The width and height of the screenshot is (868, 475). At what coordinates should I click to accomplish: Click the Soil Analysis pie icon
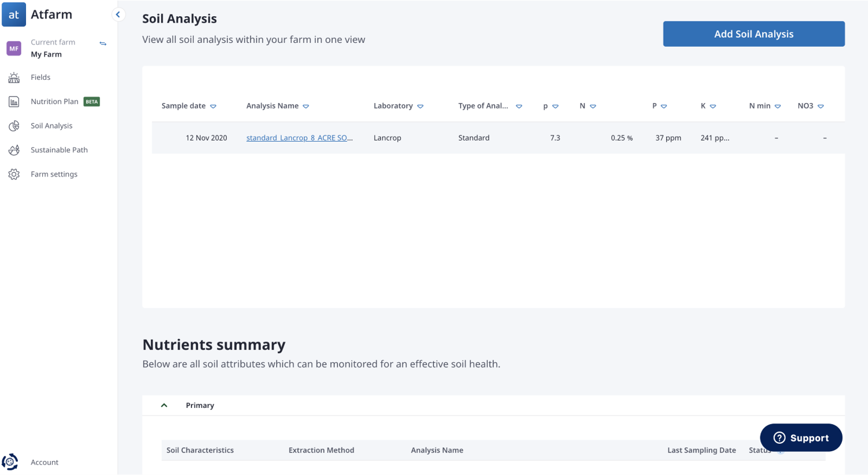(14, 126)
